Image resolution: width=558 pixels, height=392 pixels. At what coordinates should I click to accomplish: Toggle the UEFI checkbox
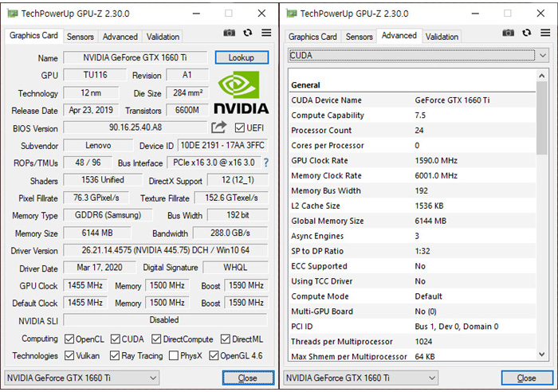(240, 127)
